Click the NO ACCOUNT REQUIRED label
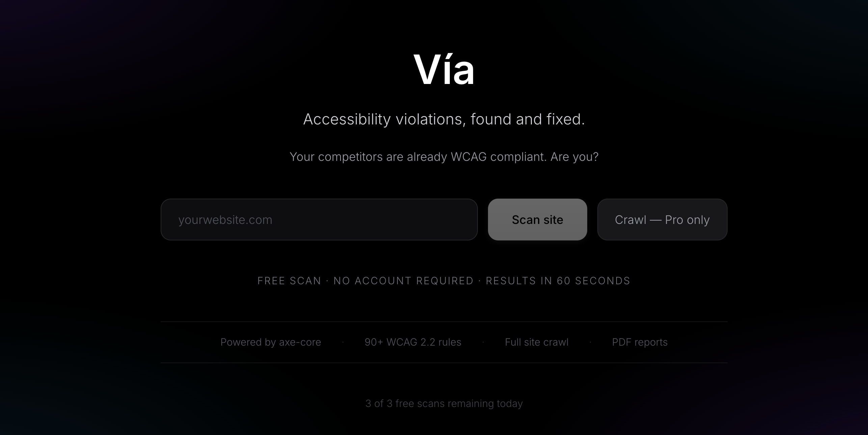The image size is (868, 435). (403, 281)
